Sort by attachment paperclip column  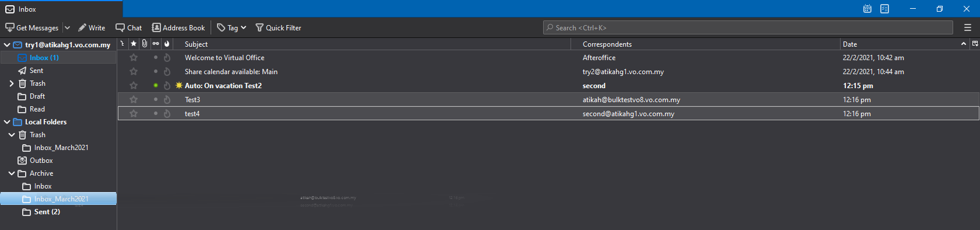(x=145, y=44)
